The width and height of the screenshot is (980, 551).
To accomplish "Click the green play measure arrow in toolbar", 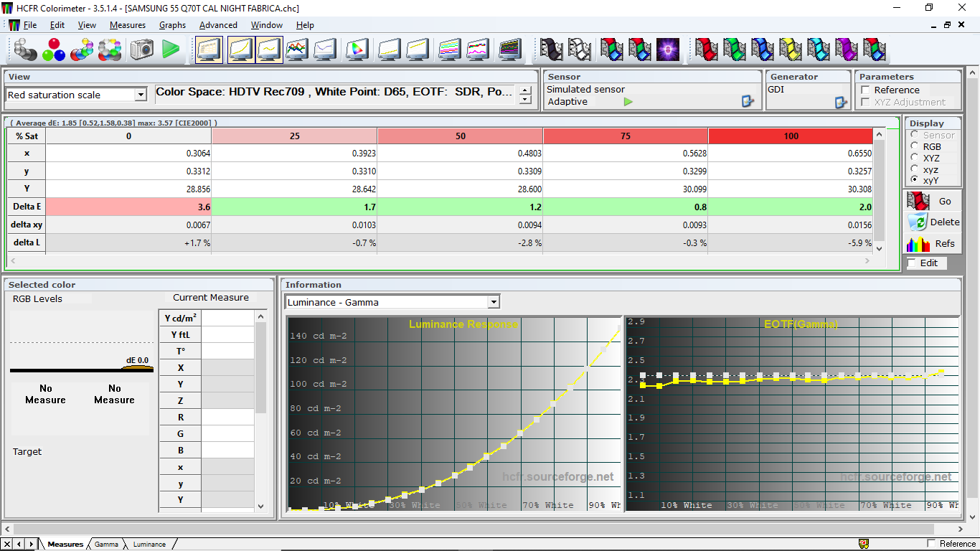I will [171, 50].
